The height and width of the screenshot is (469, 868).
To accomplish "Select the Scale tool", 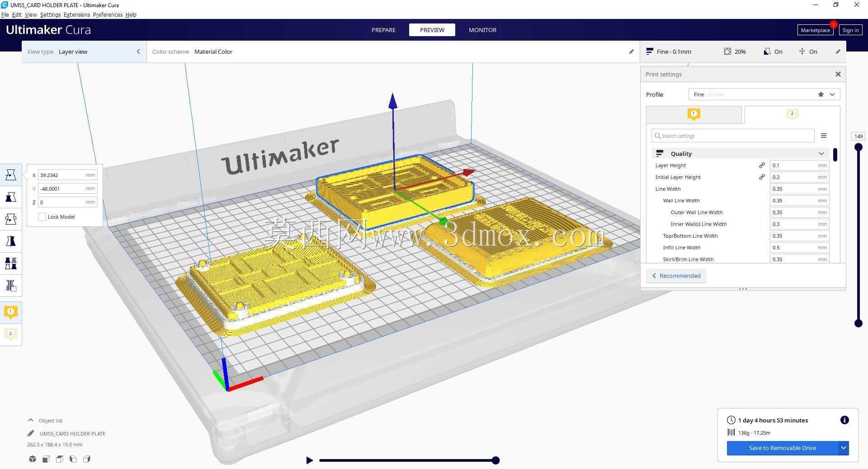I will pyautogui.click(x=11, y=197).
